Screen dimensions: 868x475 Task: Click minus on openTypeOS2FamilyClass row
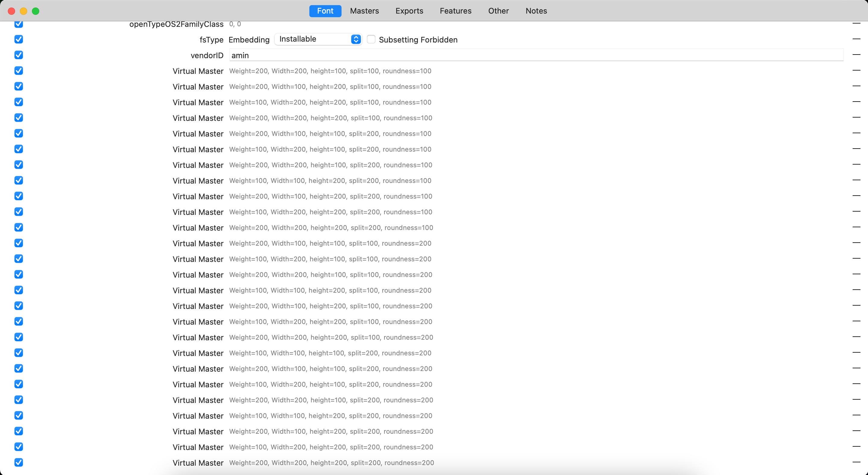tap(856, 24)
